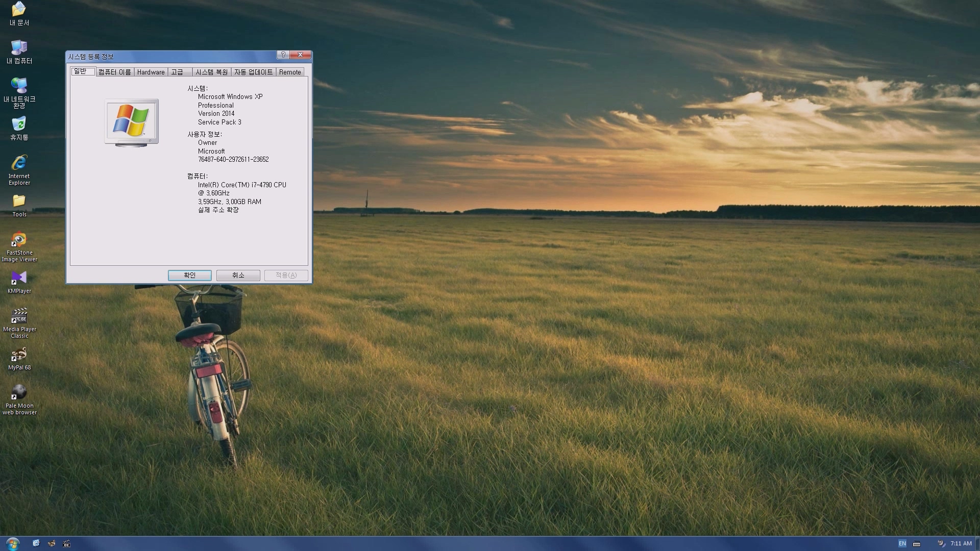Select the 시스템 복원 tab

pos(211,72)
